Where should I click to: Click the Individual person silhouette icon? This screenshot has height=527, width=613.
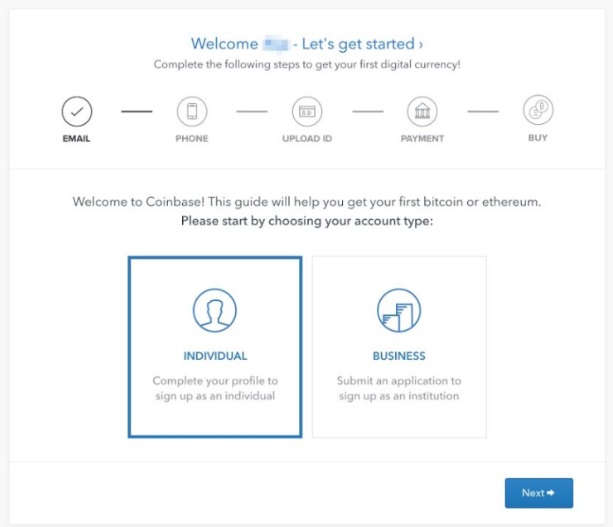coord(215,310)
